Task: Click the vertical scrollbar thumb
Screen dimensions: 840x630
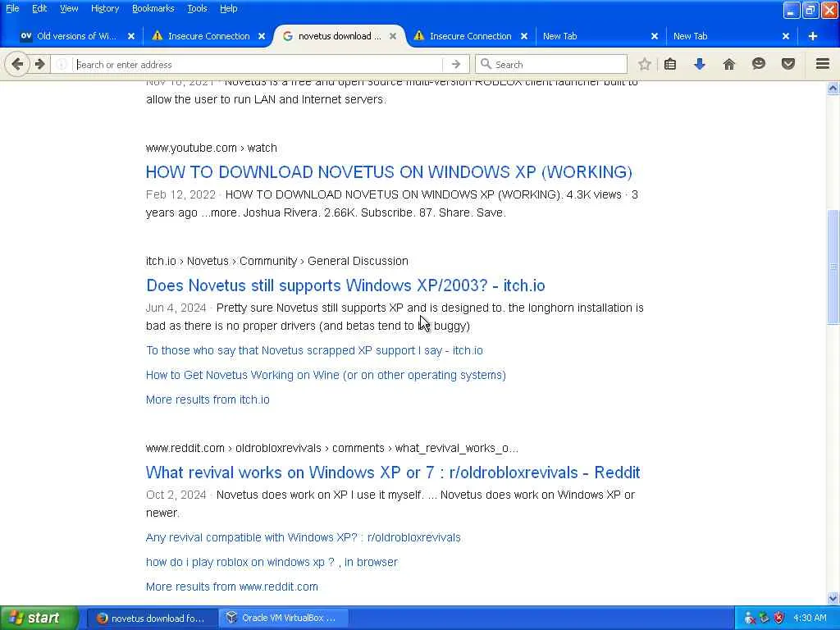Action: coord(833,267)
